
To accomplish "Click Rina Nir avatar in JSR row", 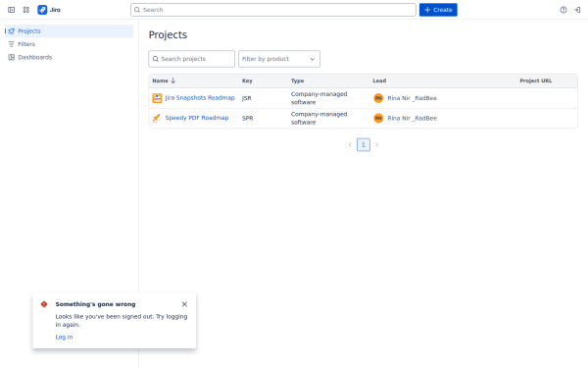I will [378, 98].
